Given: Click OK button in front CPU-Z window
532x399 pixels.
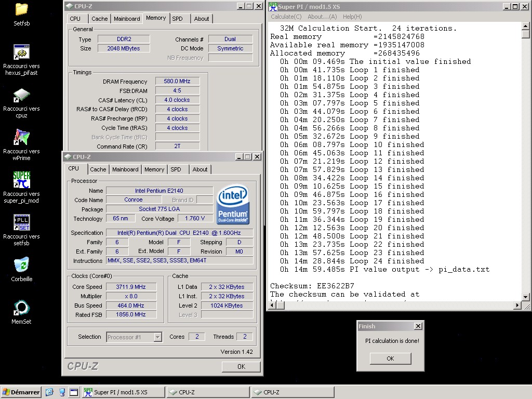Looking at the screenshot, I should tap(241, 366).
